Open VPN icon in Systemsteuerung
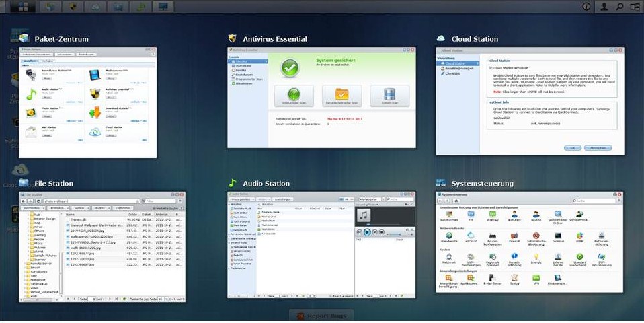Screen dimensions: 644x323 point(536,280)
